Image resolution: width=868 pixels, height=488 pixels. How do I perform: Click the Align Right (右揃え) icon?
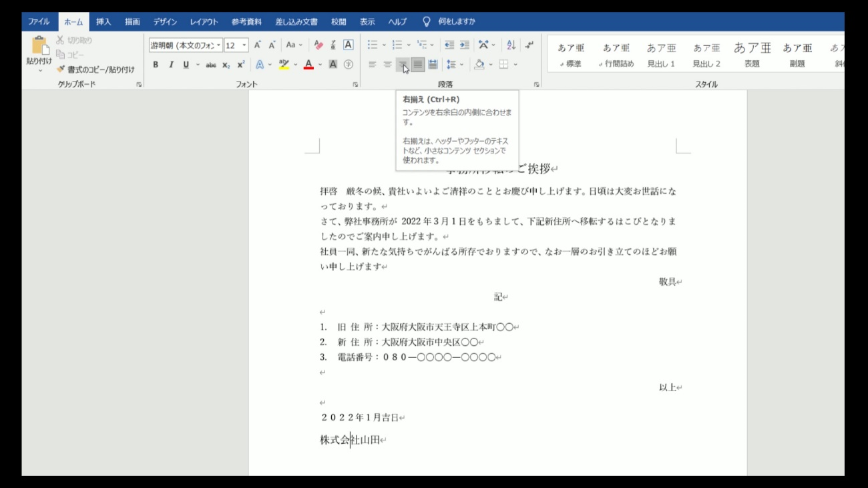[403, 65]
